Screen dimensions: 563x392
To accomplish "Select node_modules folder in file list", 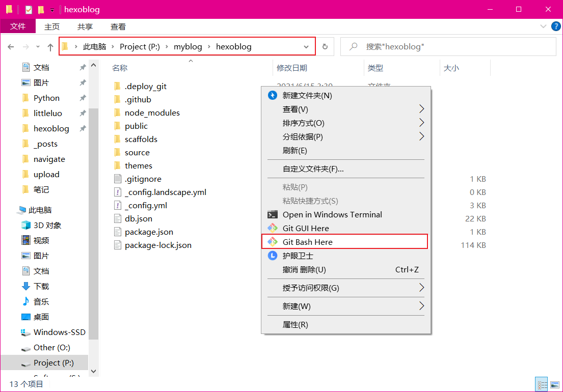I will 152,113.
